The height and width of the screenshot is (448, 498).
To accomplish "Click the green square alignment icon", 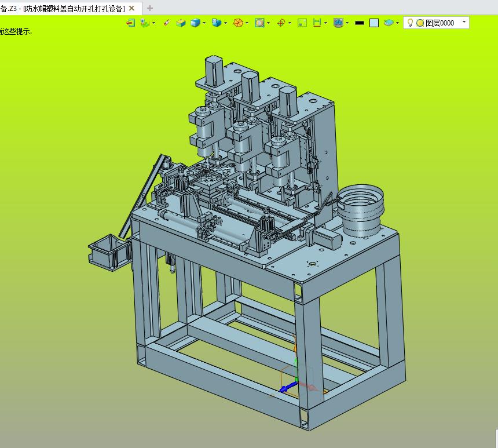I will [302, 23].
